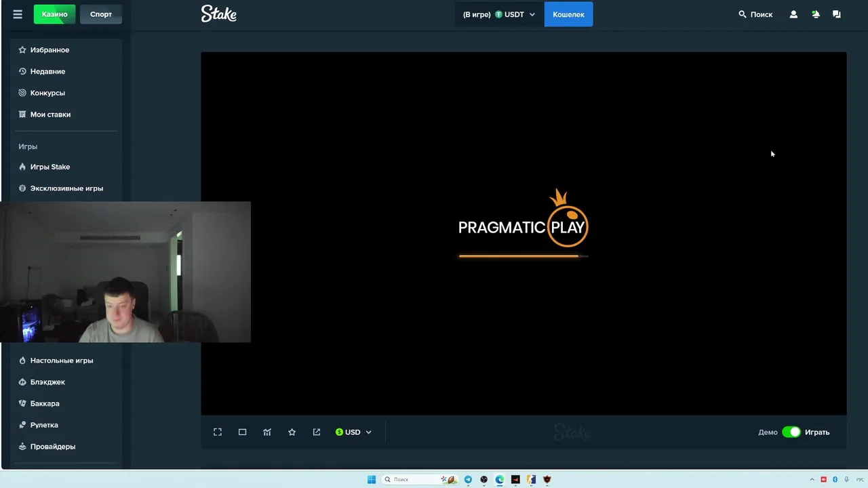This screenshot has height=488, width=868.
Task: Open Microsoft Edge from the taskbar
Action: tap(500, 479)
